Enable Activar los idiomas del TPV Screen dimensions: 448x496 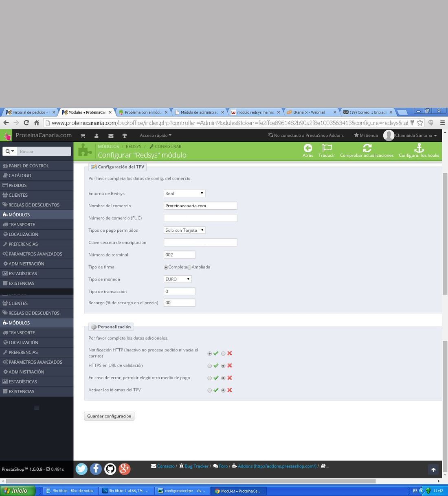210,390
